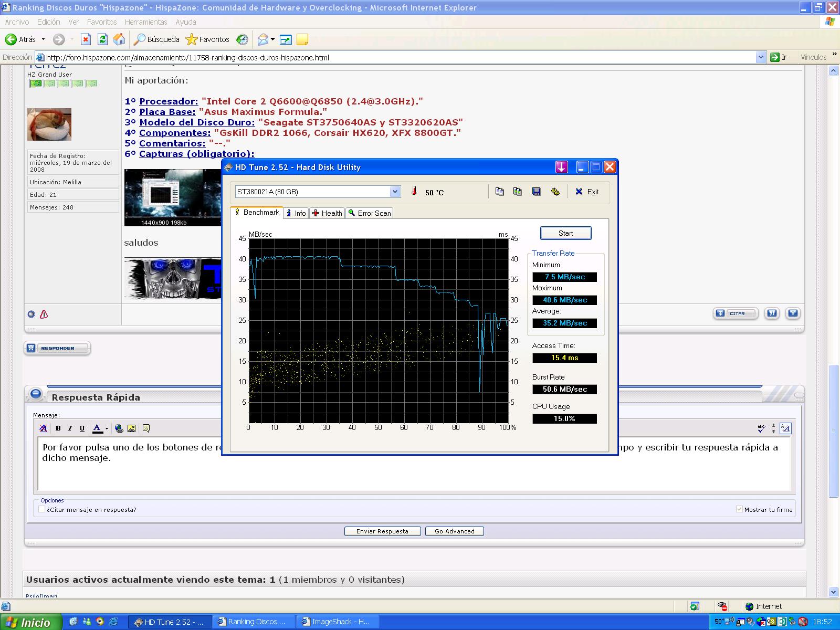Expand the text color dropdown arrow

point(107,428)
